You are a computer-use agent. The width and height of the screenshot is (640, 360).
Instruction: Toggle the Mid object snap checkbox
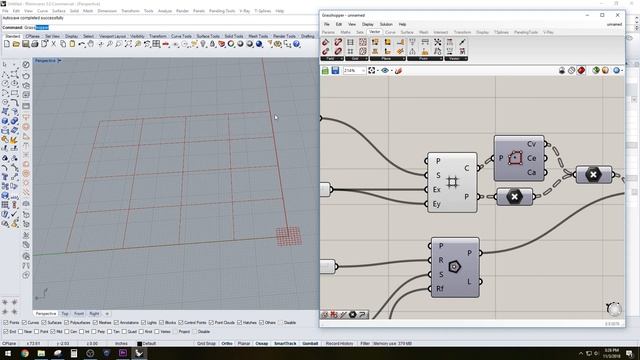click(53, 332)
